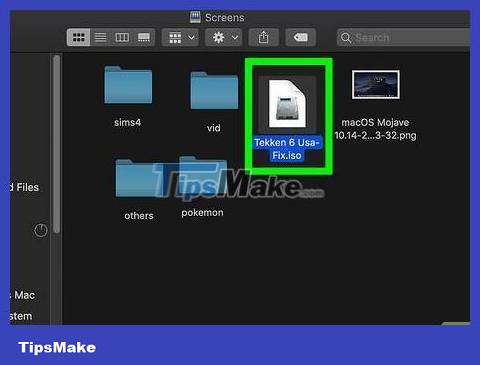This screenshot has width=480, height=365.
Task: Switch Finder to list view
Action: point(100,37)
